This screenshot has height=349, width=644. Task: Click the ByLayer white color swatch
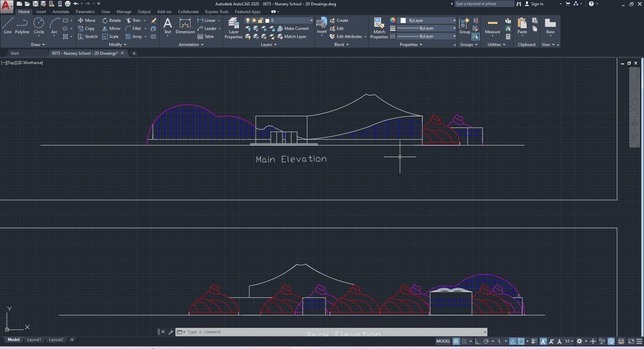click(x=403, y=20)
